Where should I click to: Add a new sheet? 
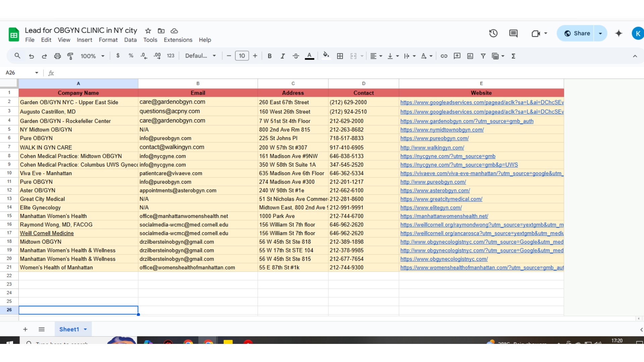(x=25, y=329)
